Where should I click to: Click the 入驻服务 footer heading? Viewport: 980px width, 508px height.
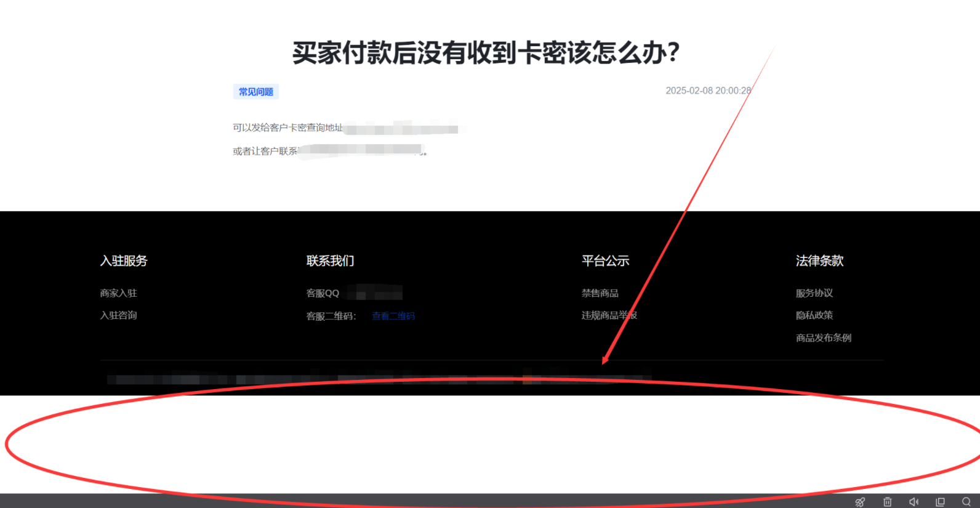pyautogui.click(x=124, y=261)
